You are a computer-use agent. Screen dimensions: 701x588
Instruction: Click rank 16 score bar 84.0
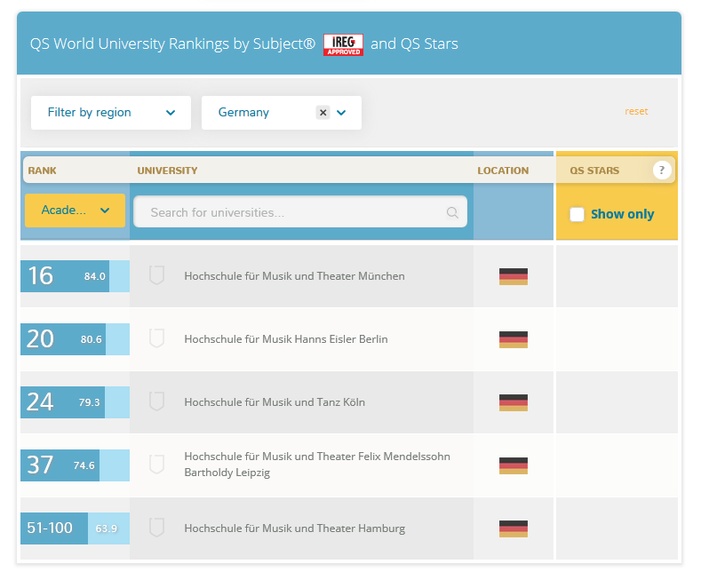(76, 276)
